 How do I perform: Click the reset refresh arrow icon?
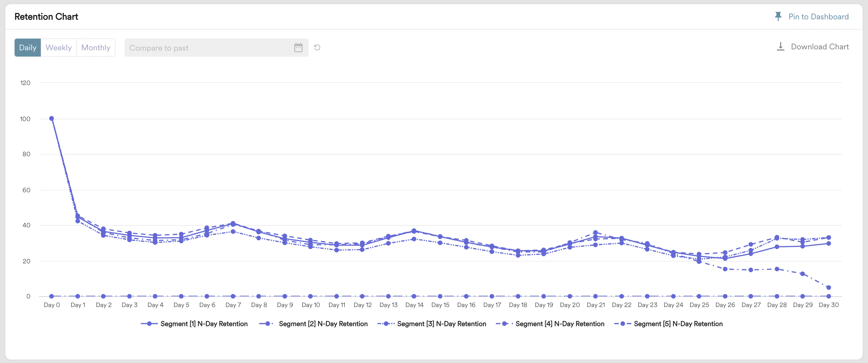(317, 47)
